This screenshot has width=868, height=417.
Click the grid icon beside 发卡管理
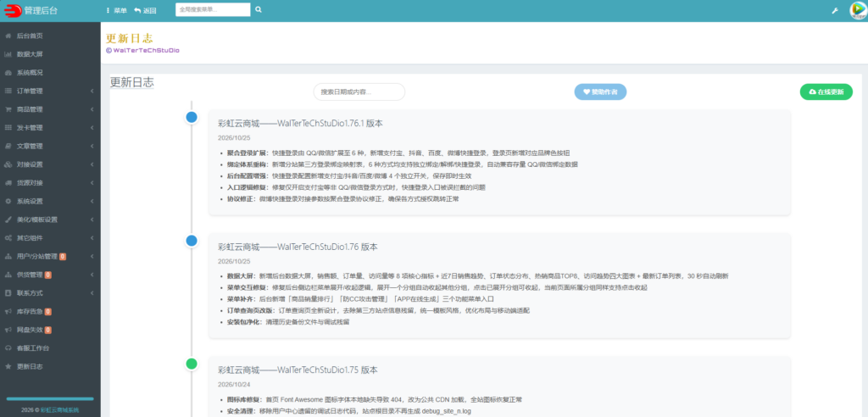(x=8, y=127)
